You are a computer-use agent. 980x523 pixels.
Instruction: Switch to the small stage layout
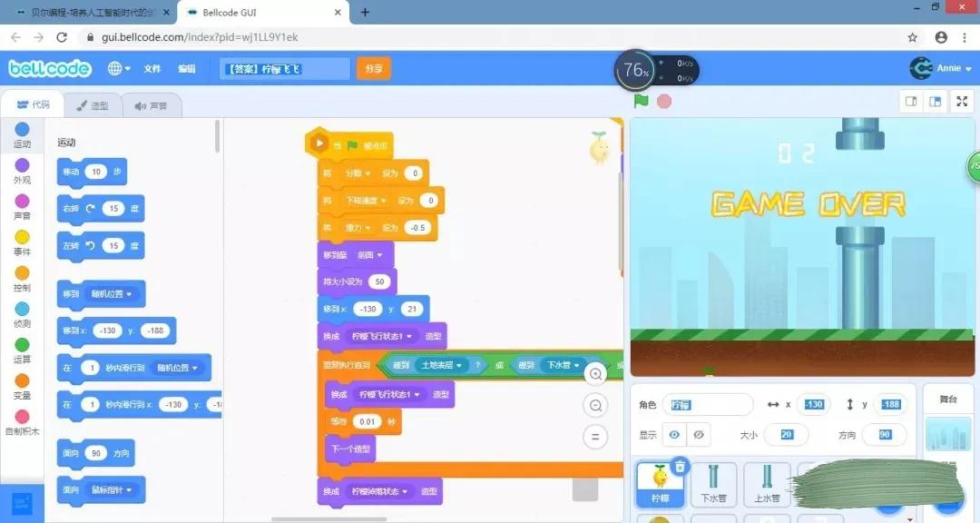click(x=911, y=102)
